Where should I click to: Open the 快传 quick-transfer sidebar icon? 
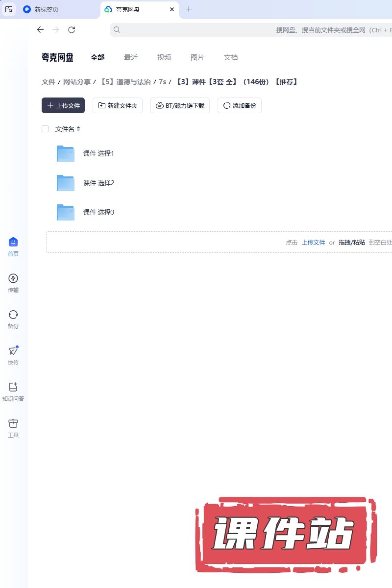[13, 351]
